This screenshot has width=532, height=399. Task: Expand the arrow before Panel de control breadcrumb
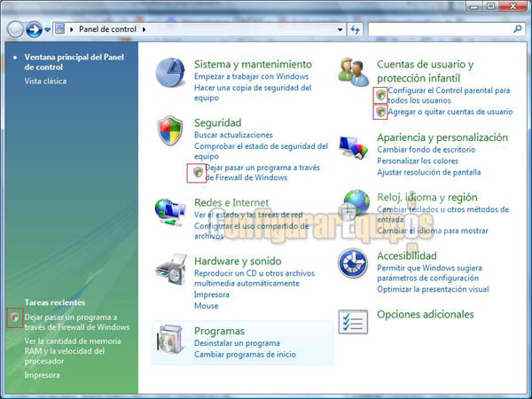coord(72,29)
